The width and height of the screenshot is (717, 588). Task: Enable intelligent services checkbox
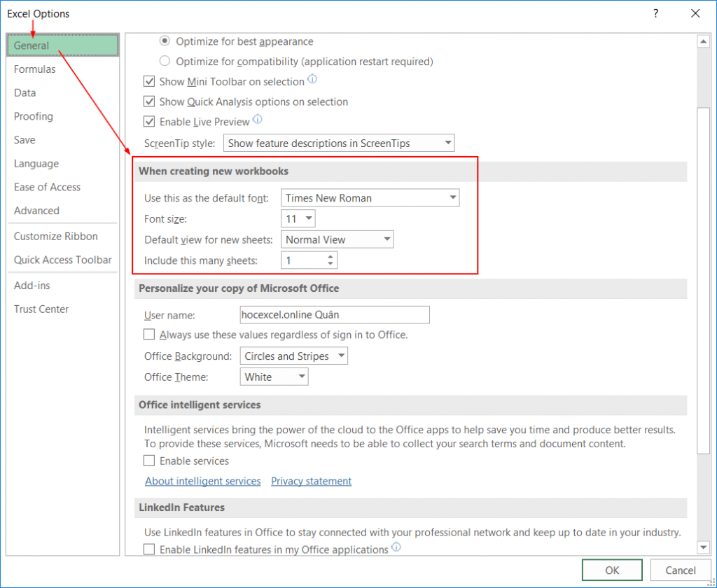[x=149, y=461]
